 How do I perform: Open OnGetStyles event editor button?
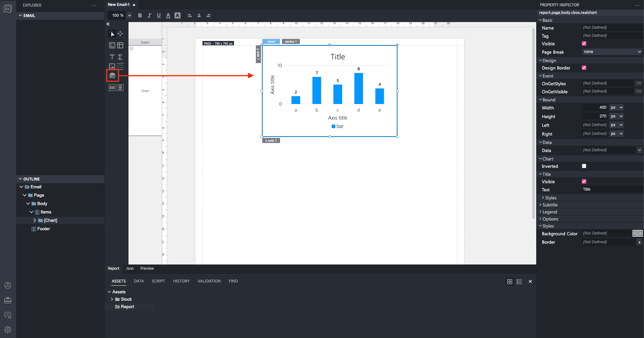tap(639, 83)
